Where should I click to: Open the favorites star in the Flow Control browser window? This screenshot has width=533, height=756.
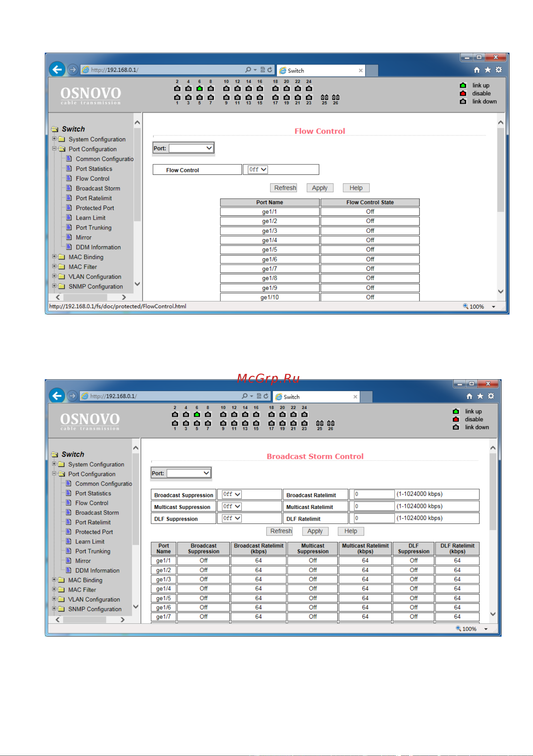pyautogui.click(x=488, y=70)
